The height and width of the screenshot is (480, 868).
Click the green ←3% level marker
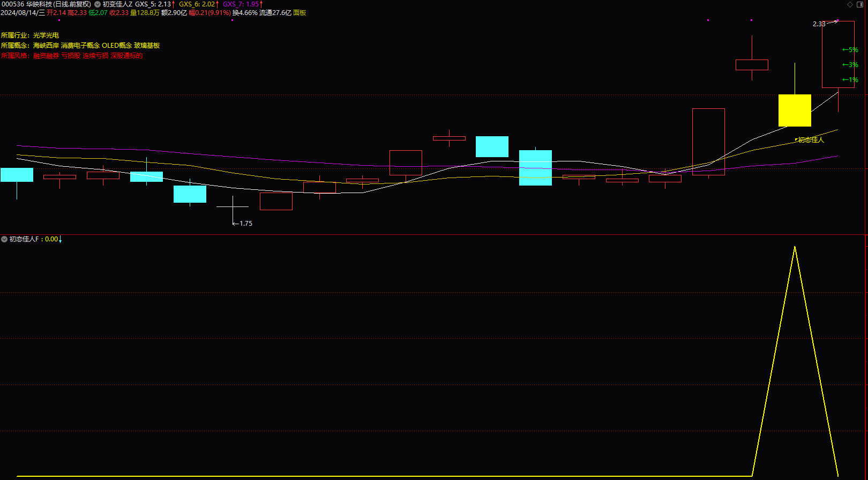tap(850, 65)
